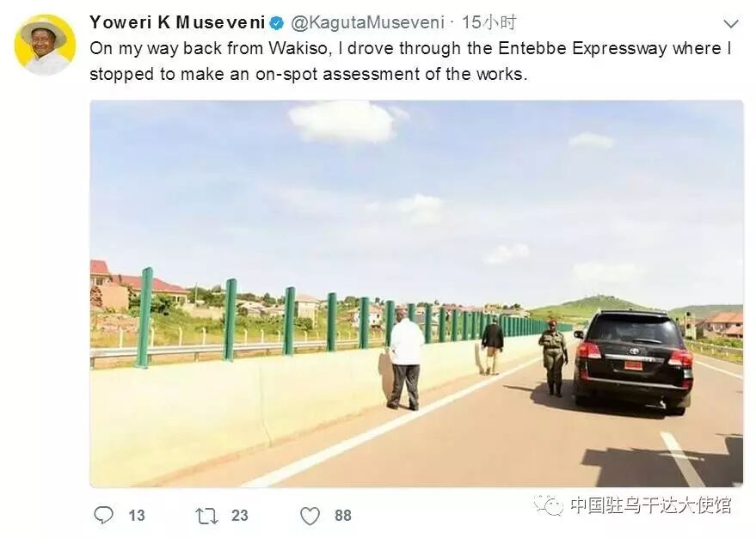This screenshot has height=538, width=756.
Task: Click the 中国驻乌干达大使馆 watermark text
Action: coord(650,504)
